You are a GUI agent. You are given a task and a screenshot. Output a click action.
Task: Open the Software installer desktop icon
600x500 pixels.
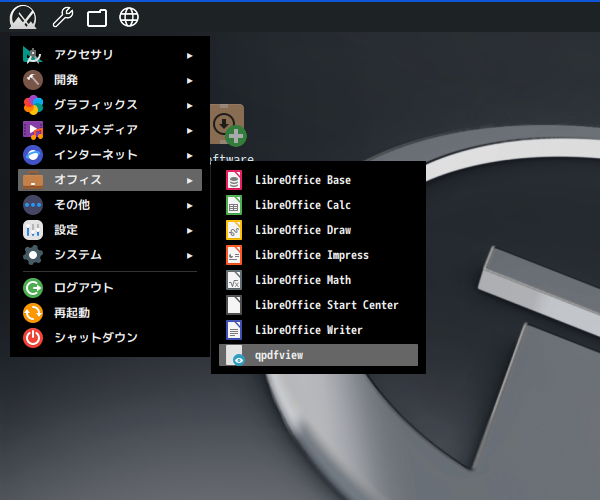point(228,125)
